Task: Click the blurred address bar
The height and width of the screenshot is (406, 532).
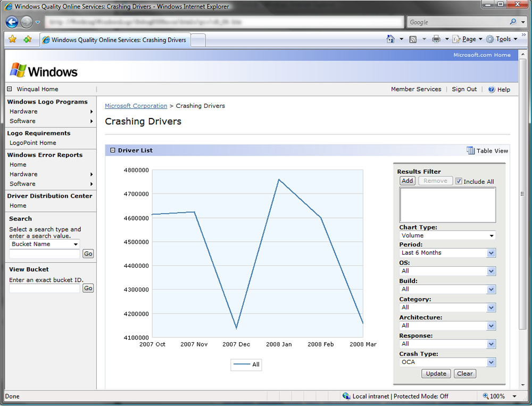Action: [224, 22]
